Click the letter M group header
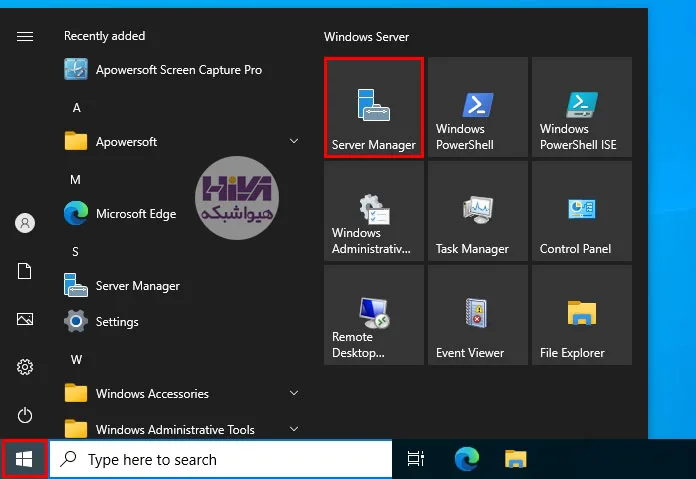Screen dimensions: 696x479 tap(75, 179)
